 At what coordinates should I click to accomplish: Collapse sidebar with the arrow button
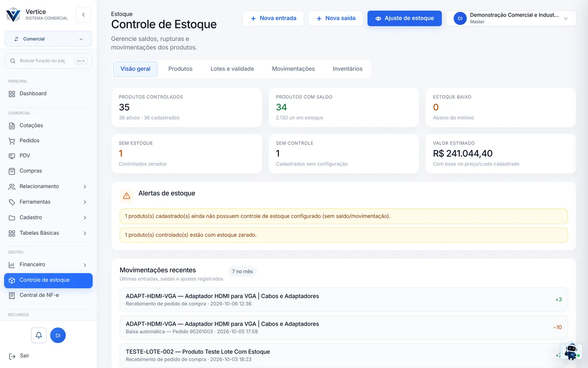83,15
